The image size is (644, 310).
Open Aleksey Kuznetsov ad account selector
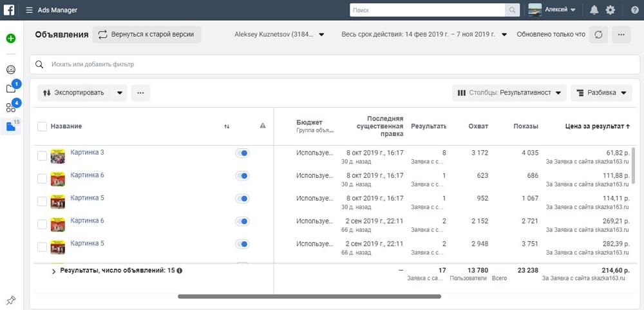coord(279,35)
